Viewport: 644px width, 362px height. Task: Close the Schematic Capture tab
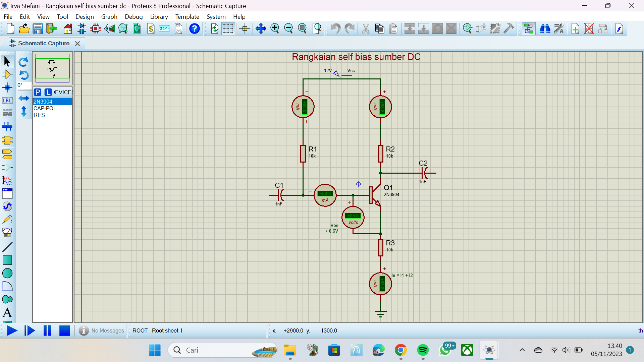click(x=77, y=44)
